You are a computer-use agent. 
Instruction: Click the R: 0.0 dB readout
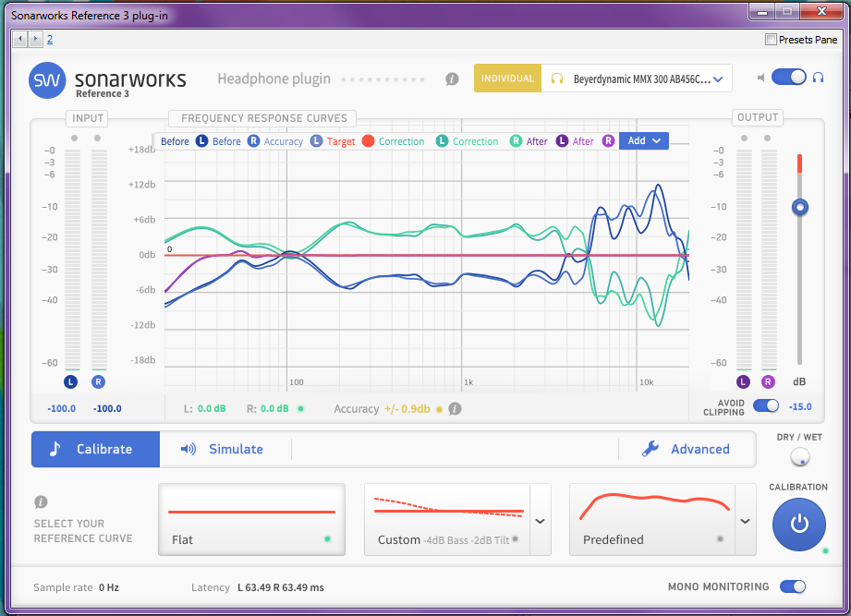(x=268, y=408)
